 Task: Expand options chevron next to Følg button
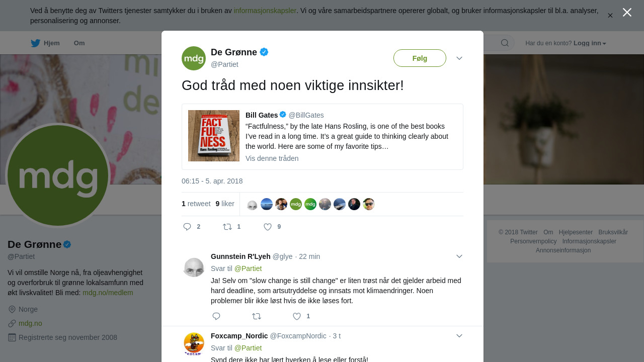coord(459,58)
